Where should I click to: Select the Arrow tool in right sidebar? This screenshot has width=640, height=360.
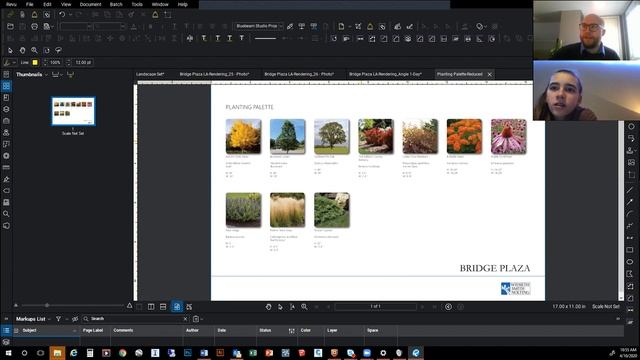click(630, 202)
